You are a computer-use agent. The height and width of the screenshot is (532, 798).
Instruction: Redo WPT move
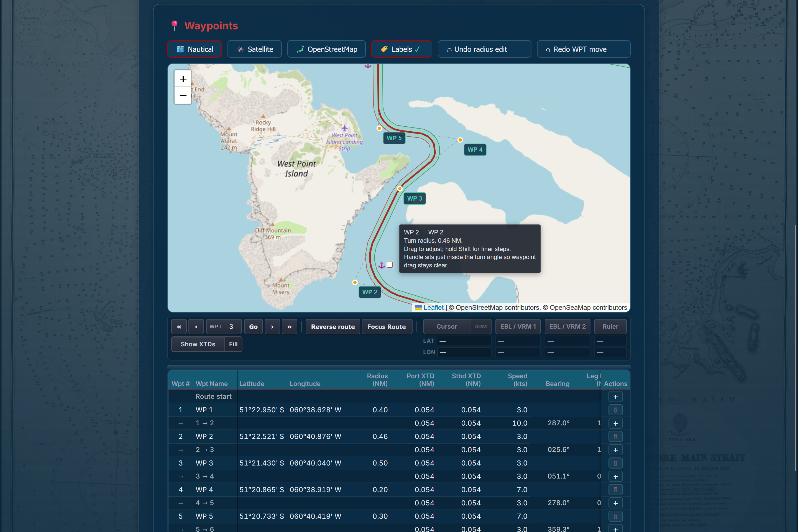point(583,49)
